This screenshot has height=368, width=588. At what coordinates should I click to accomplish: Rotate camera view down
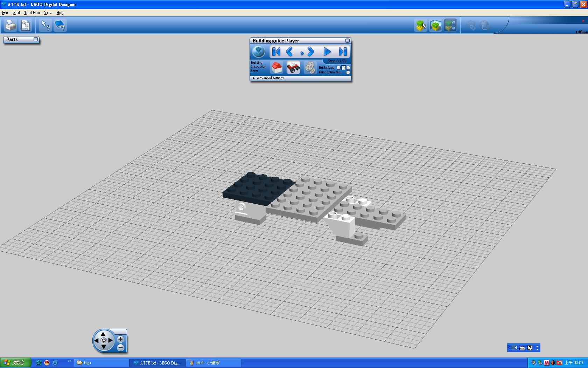pos(103,347)
